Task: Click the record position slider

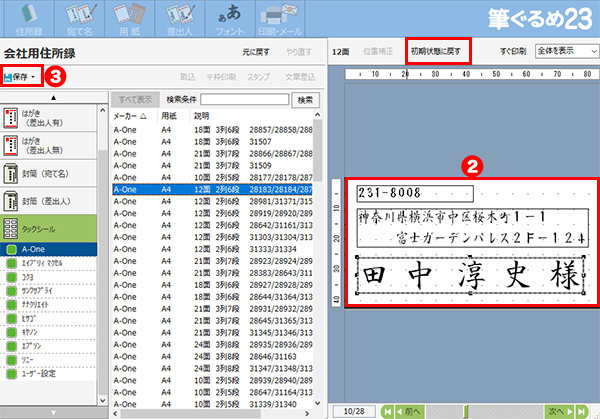Action: [x=466, y=412]
